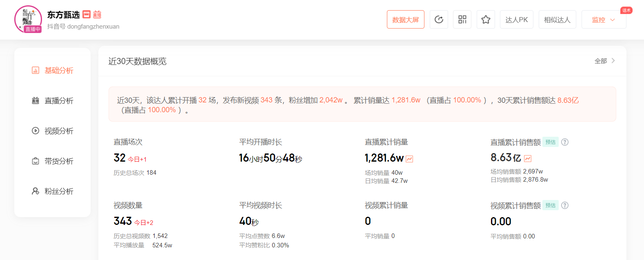Click the 数据大屏 button

click(x=405, y=20)
